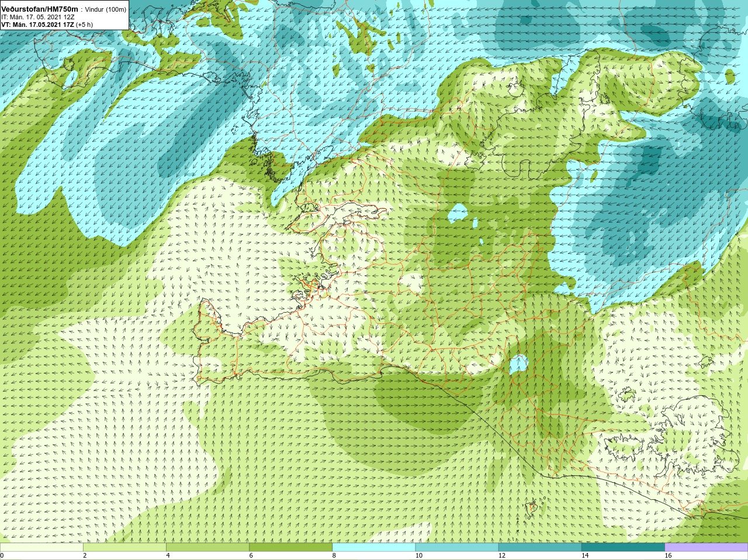Click the dark green legend swatch for 6–8
Viewport: 748px width, 560px height.
[291, 547]
